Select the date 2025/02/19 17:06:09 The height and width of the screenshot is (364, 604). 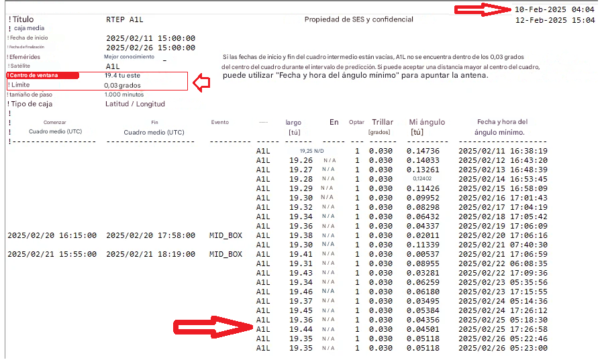(503, 227)
